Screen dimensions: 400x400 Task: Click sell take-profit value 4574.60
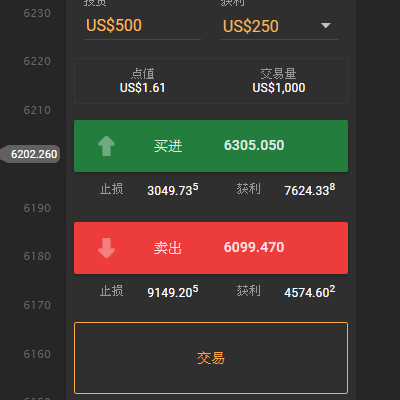pos(310,292)
